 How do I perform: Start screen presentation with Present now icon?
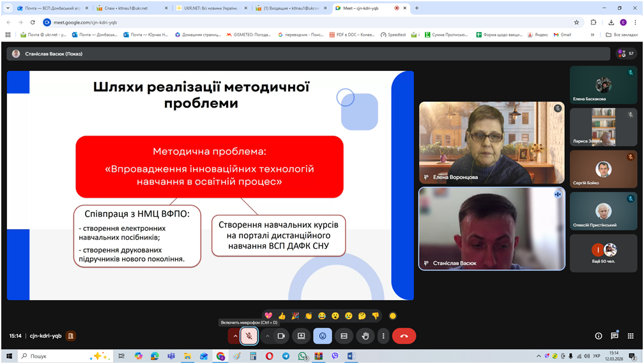click(x=301, y=336)
